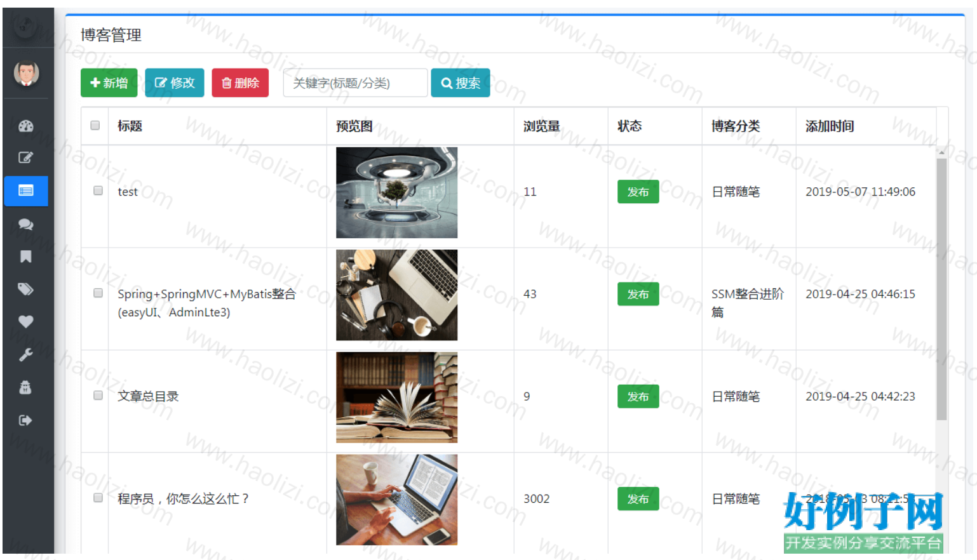Open the tags icon in sidebar
Viewport: 977px width, 560px height.
click(25, 290)
